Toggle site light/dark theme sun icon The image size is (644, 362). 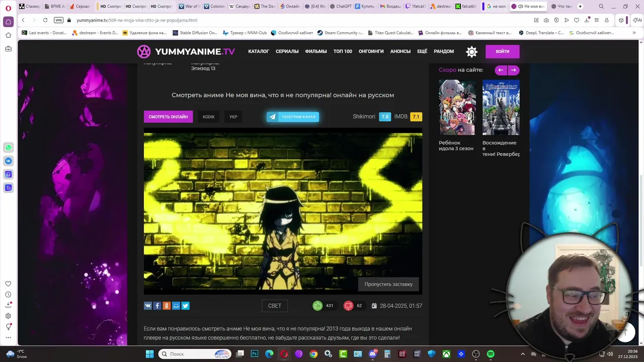(471, 51)
